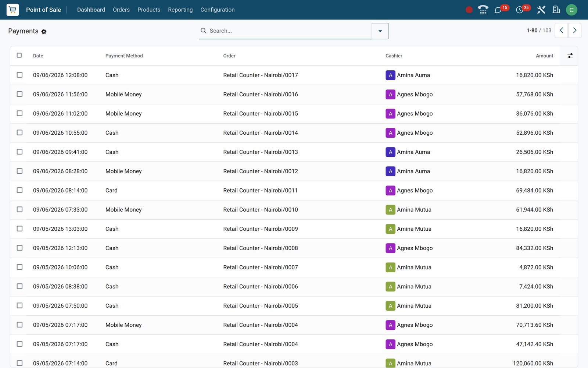The width and height of the screenshot is (588, 368).
Task: Open the activities clock icon with 25 badge
Action: pyautogui.click(x=520, y=10)
